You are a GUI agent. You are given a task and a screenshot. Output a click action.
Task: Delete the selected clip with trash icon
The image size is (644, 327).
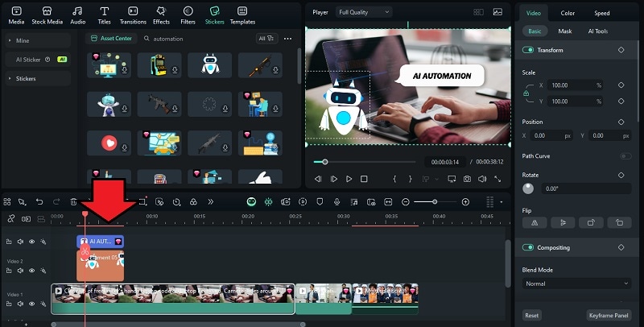coord(73,201)
